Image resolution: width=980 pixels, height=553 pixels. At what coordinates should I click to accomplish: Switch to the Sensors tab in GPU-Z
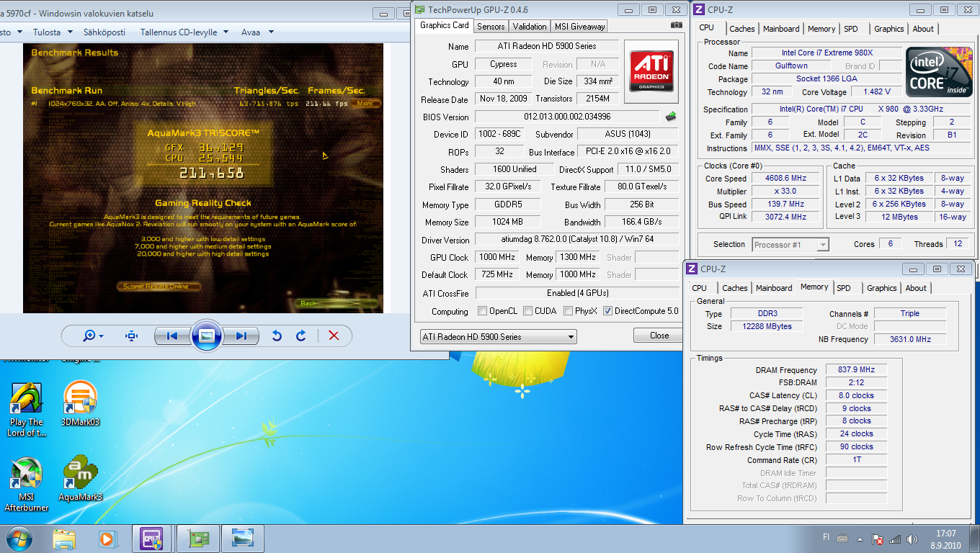tap(491, 27)
